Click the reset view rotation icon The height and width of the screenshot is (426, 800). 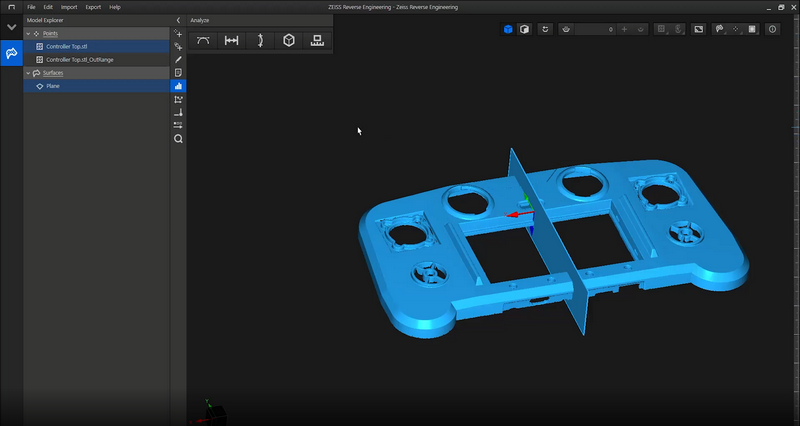click(545, 29)
